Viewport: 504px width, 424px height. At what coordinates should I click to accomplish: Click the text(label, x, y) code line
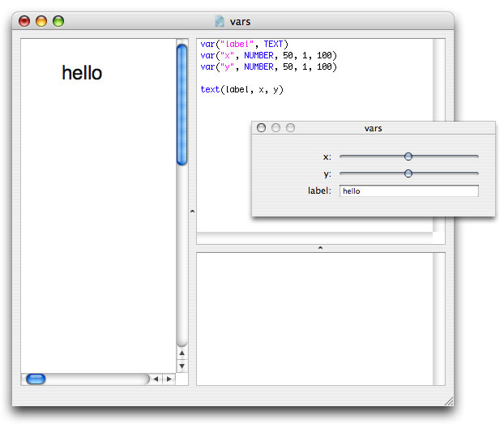pos(241,89)
